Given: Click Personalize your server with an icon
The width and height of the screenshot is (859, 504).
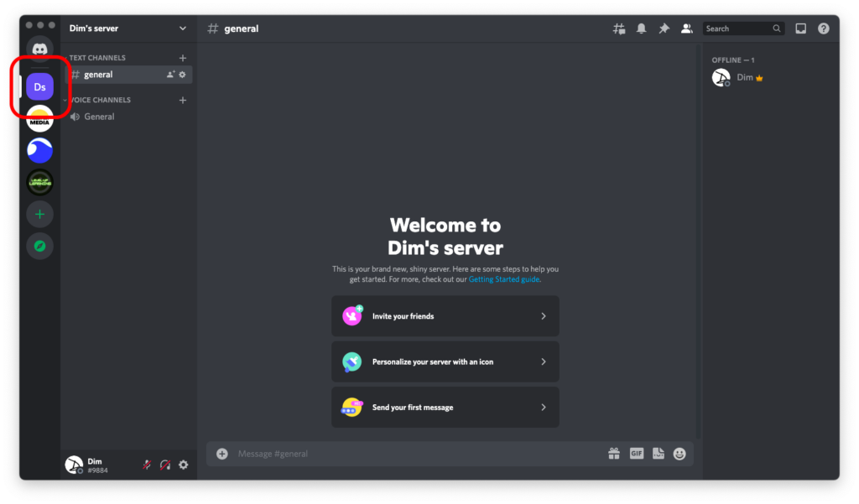Looking at the screenshot, I should (x=445, y=361).
